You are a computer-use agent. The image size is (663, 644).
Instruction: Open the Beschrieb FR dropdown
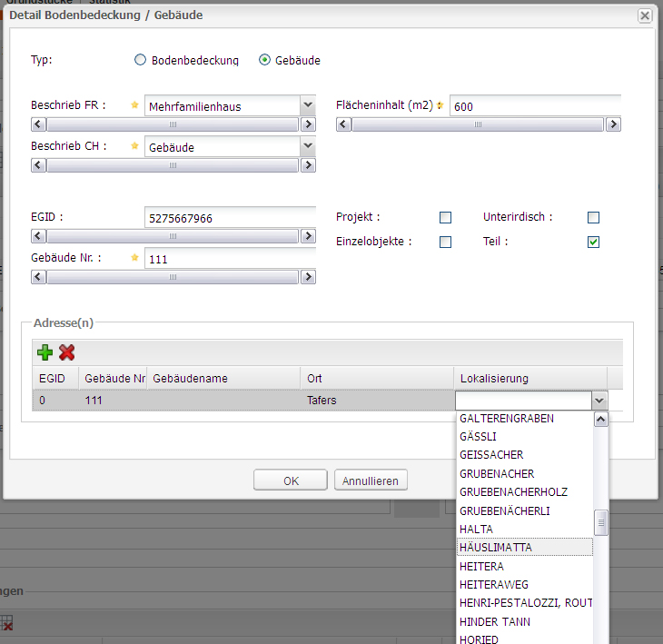308,105
